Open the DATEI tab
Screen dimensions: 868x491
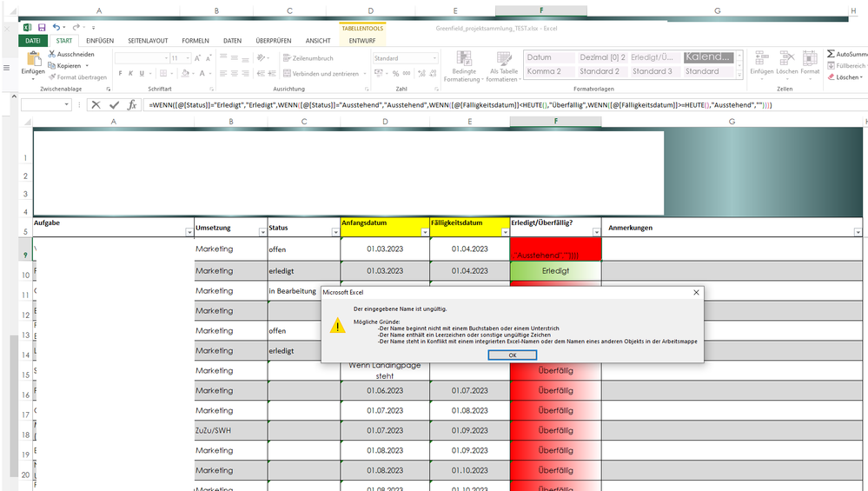click(33, 40)
